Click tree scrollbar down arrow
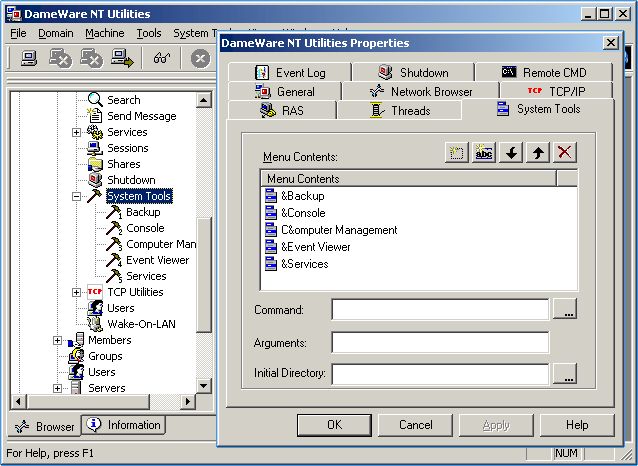Image resolution: width=638 pixels, height=466 pixels. 203,385
